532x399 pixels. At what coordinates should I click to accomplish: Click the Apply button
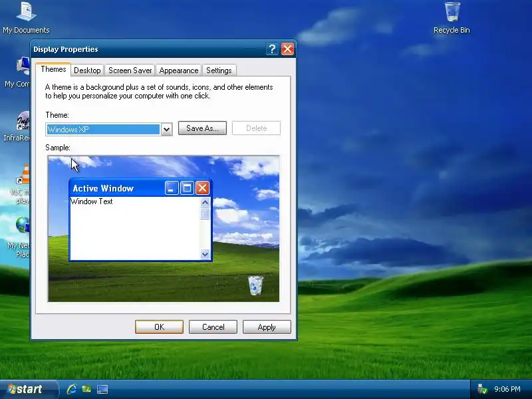(x=267, y=327)
